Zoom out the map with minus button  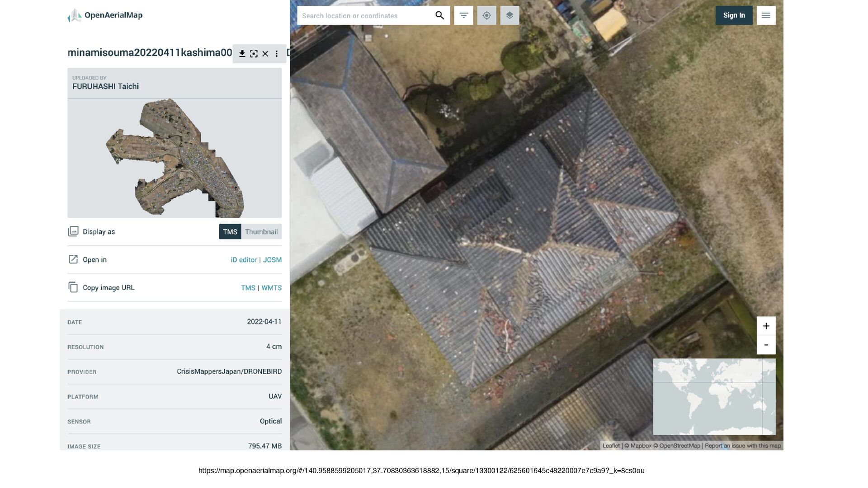click(766, 345)
